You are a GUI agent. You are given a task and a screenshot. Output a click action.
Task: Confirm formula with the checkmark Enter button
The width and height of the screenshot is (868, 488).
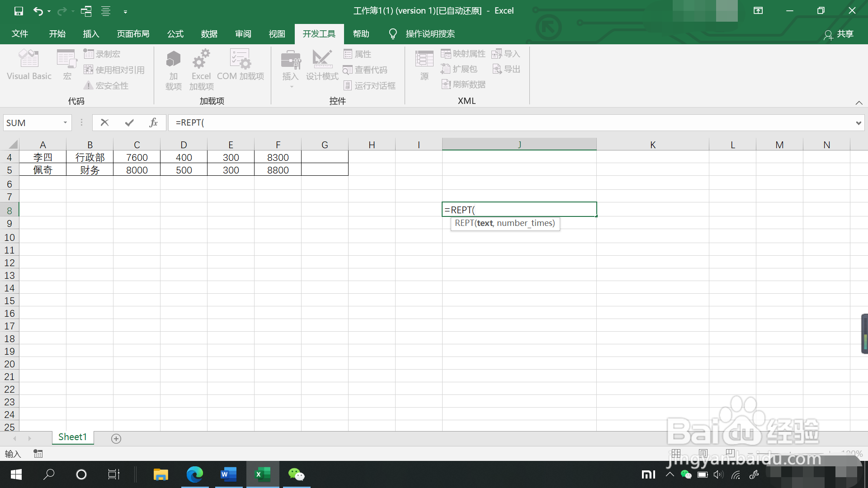129,122
